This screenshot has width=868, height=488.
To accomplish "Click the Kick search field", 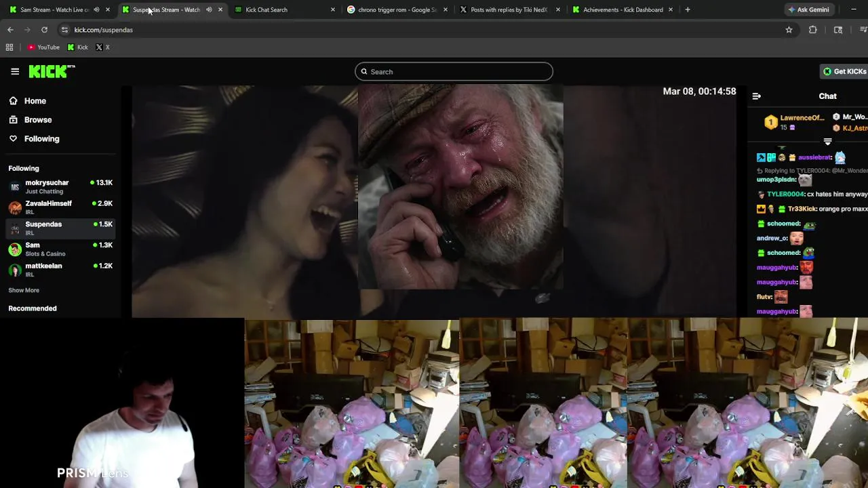I will click(x=454, y=72).
